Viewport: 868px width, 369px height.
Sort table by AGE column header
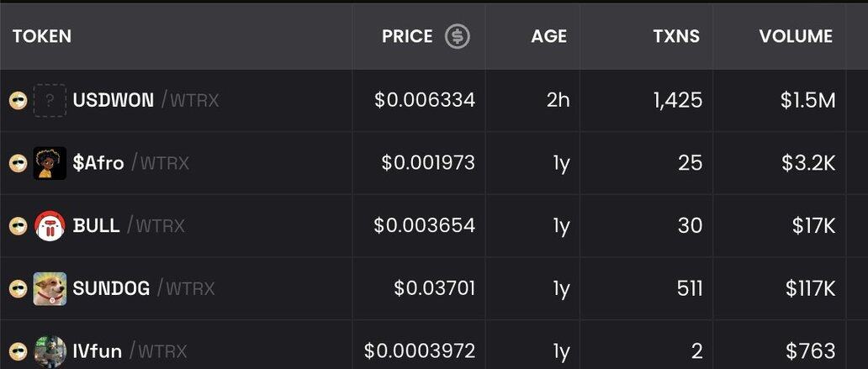coord(548,36)
